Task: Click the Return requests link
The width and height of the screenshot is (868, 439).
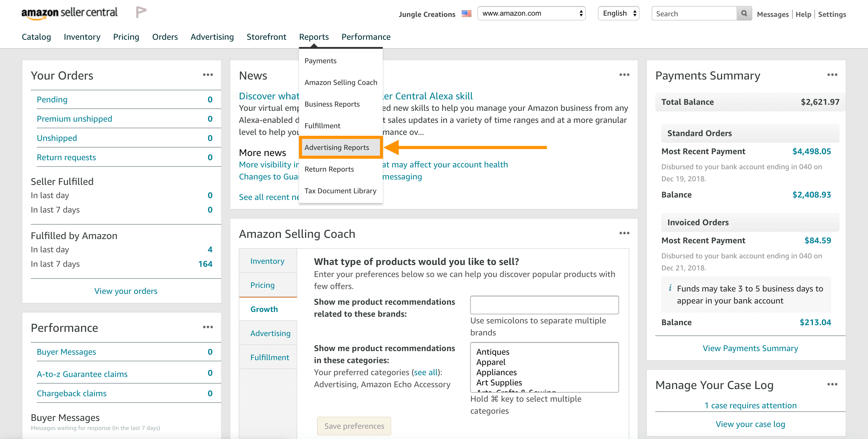Action: coord(66,157)
